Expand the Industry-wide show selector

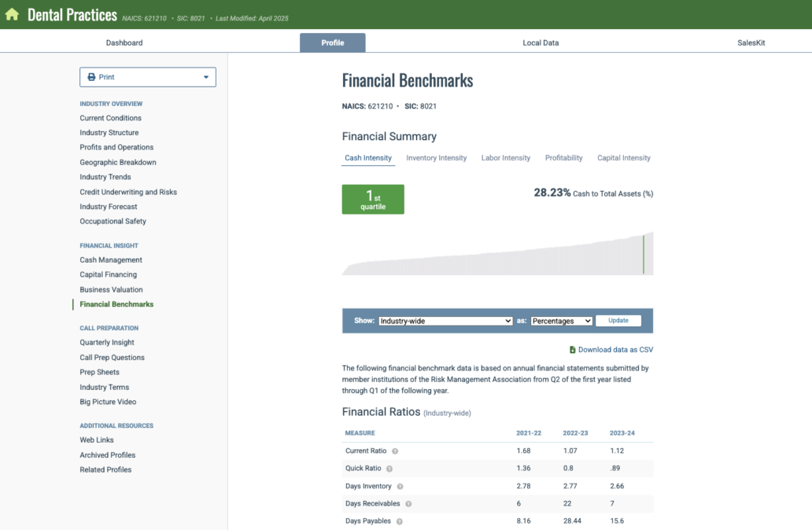coord(445,321)
